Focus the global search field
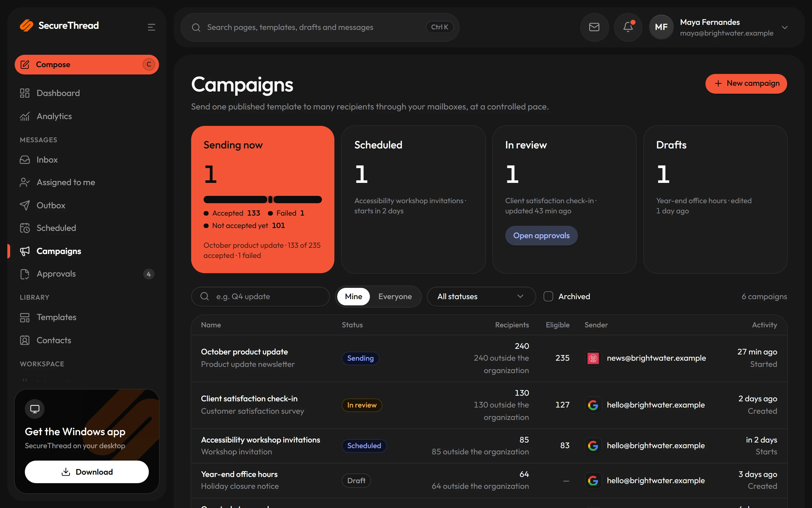Viewport: 812px width, 508px height. pos(319,27)
